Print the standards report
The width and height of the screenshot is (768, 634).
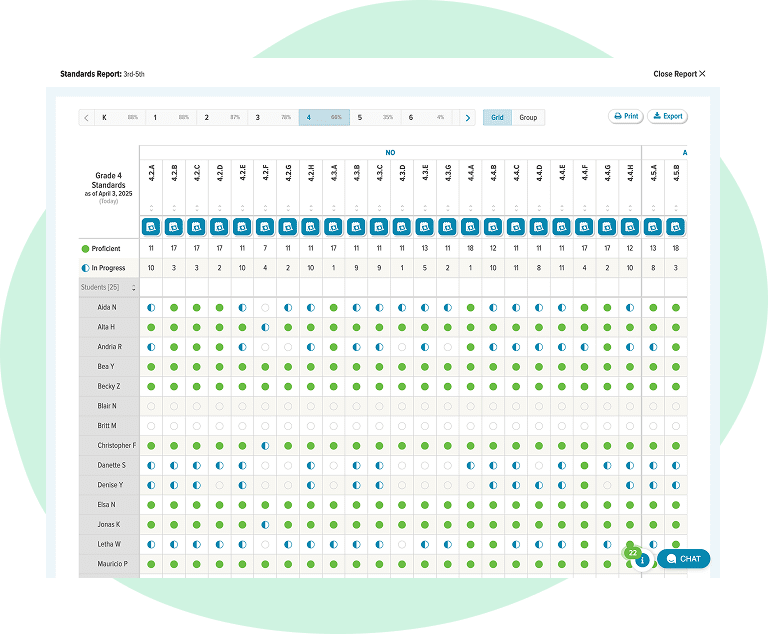click(626, 116)
